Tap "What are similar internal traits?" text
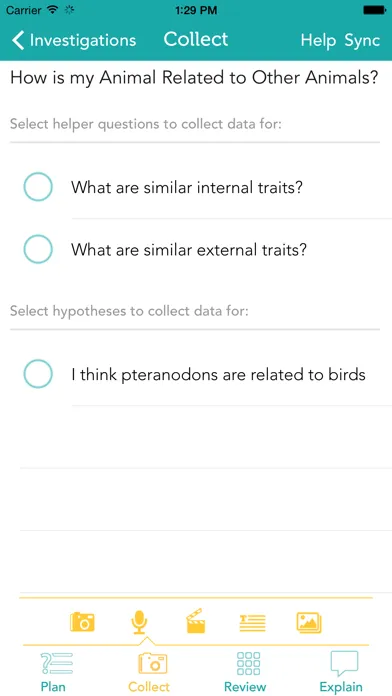 tap(187, 187)
